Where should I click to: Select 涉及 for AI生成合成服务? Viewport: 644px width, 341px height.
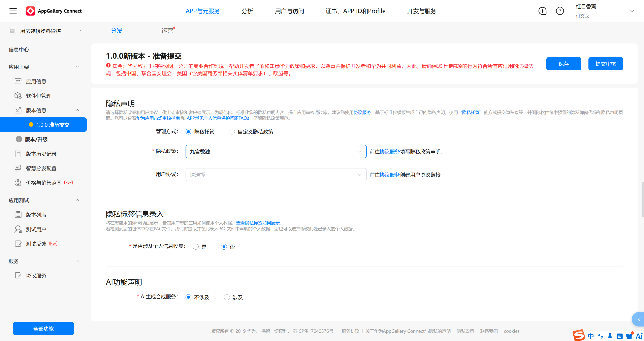[227, 297]
